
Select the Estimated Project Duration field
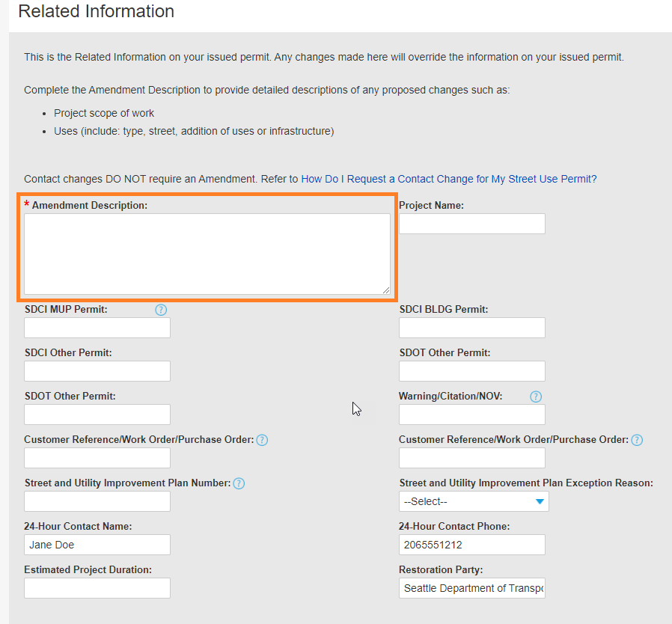(x=97, y=588)
